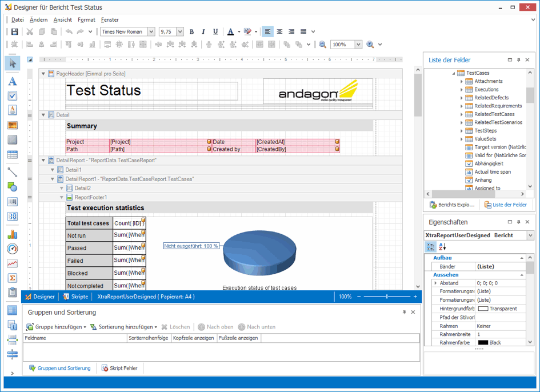Click the Save icon in toolbar
The width and height of the screenshot is (540, 392).
click(14, 32)
